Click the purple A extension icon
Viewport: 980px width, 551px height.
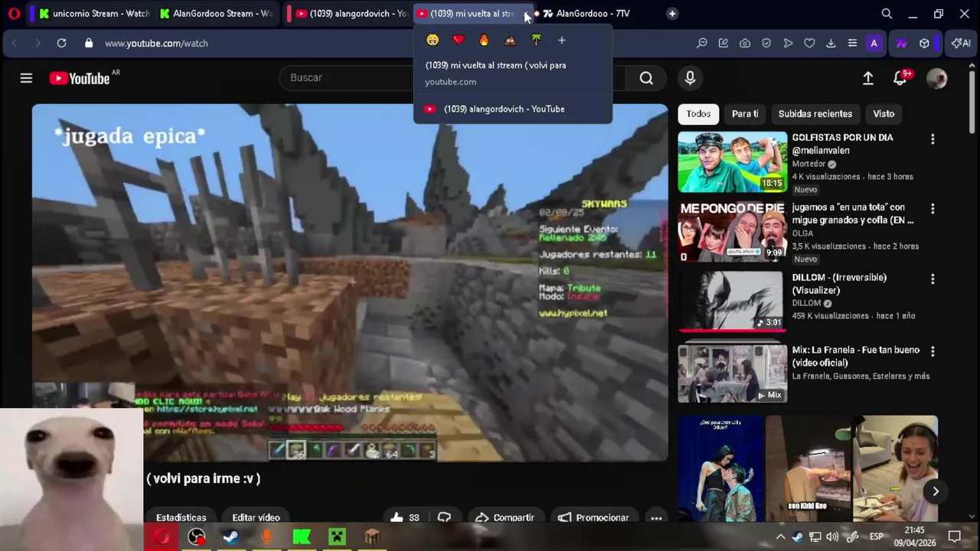pyautogui.click(x=874, y=44)
